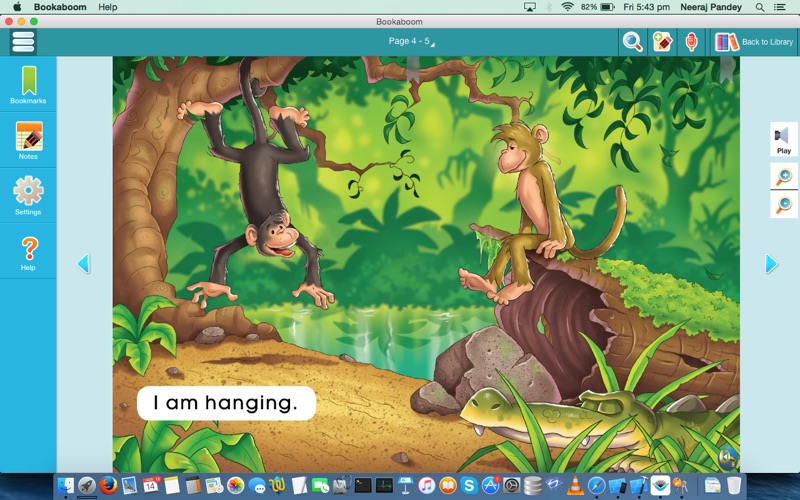800x500 pixels.
Task: Click the AirPlay display icon in the menu bar
Action: click(530, 7)
